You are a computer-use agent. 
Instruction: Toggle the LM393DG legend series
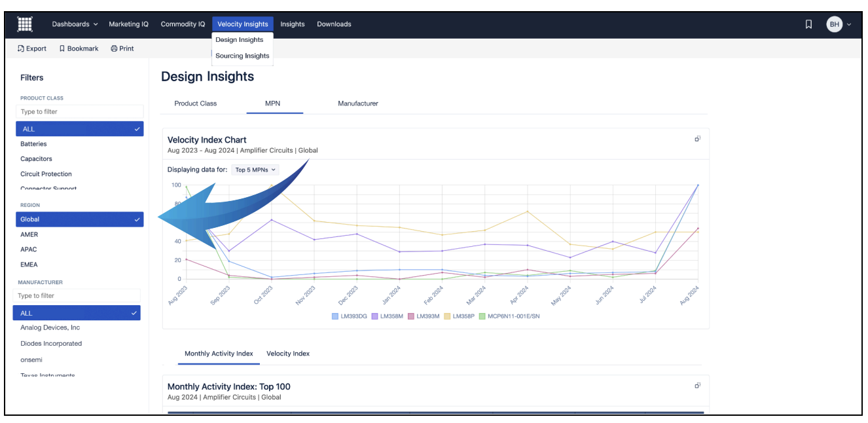click(350, 316)
